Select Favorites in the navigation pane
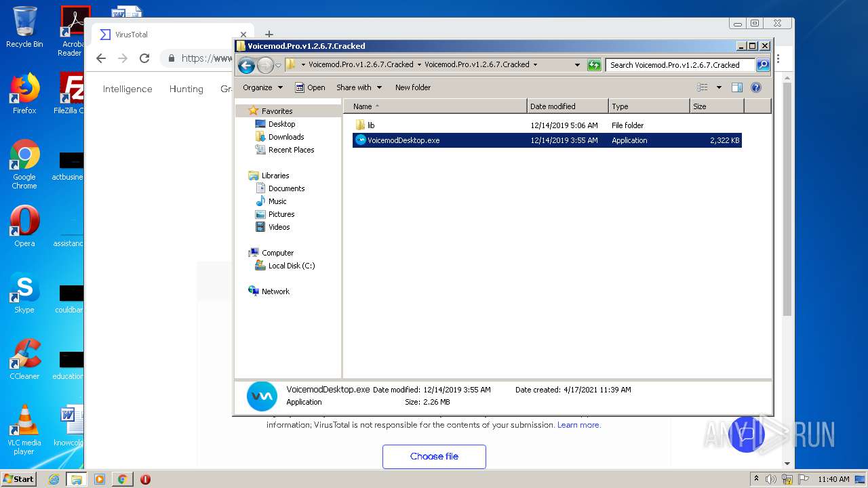Image resolution: width=868 pixels, height=488 pixels. 277,111
